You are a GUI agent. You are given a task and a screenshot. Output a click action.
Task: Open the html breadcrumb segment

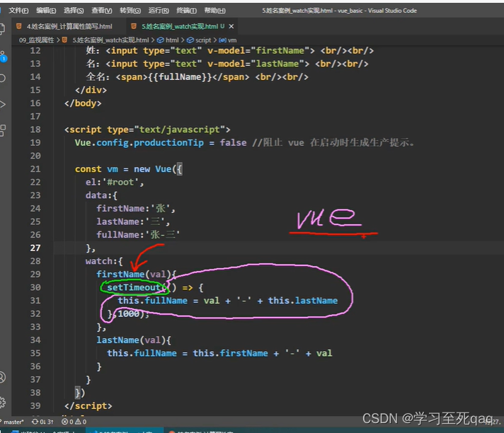click(172, 40)
